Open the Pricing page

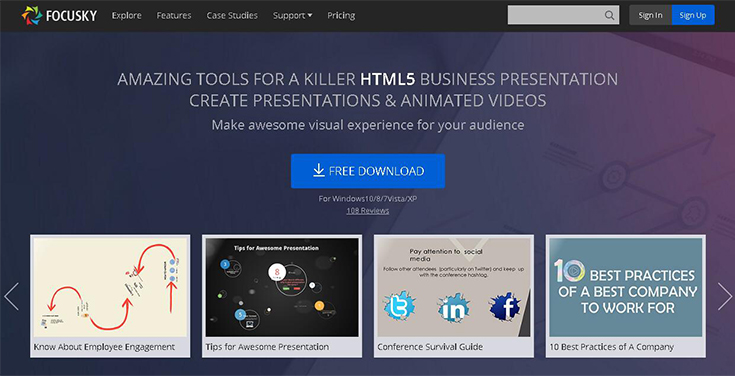pyautogui.click(x=341, y=15)
